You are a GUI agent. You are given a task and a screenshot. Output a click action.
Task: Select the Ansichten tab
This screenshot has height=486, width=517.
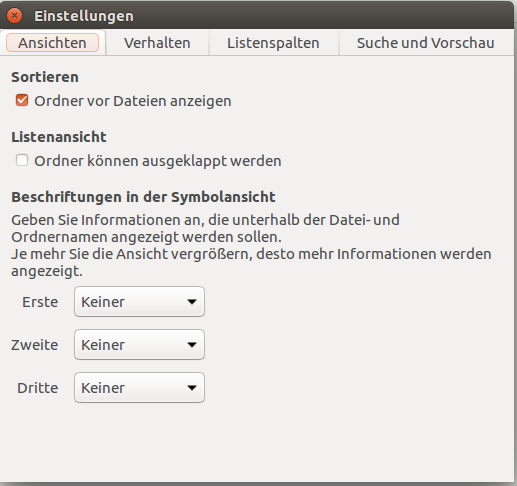[x=53, y=43]
